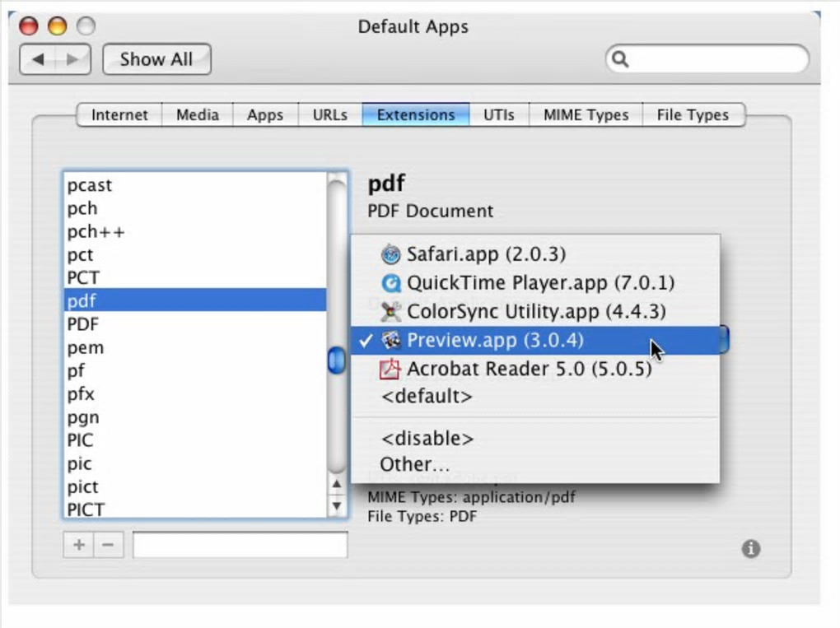Click the search magnifier icon
This screenshot has height=628, width=840.
[620, 59]
